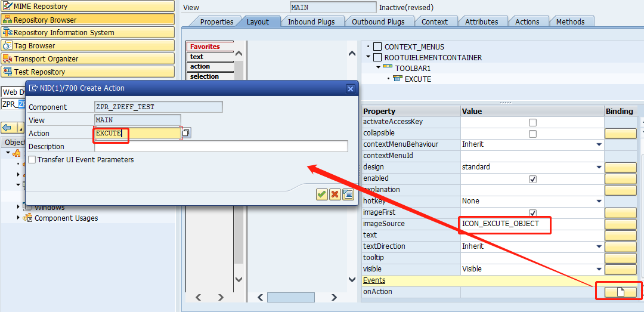
Task: Click binding button in explanation row
Action: tap(621, 190)
